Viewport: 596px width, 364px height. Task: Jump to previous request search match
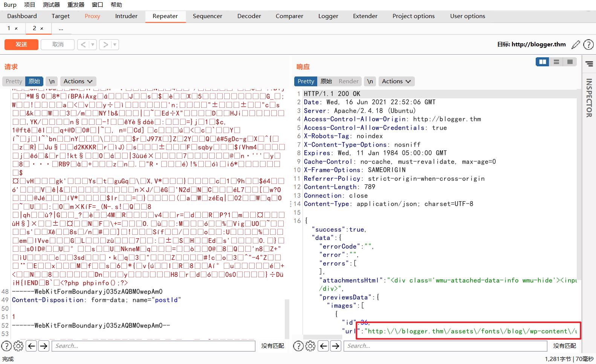pyautogui.click(x=32, y=346)
